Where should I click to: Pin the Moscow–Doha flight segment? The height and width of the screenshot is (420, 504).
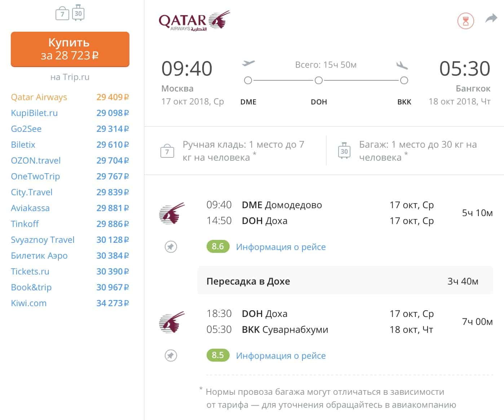click(x=171, y=247)
